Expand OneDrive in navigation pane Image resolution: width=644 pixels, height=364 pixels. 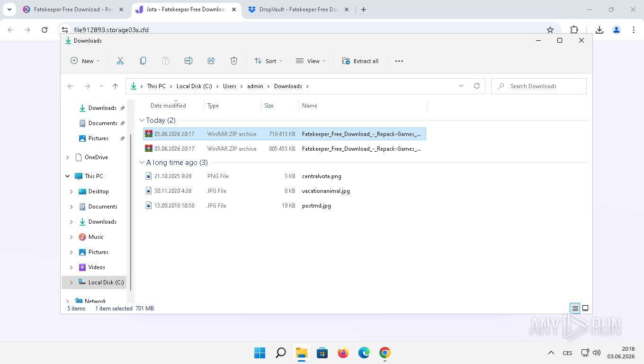[x=67, y=157]
